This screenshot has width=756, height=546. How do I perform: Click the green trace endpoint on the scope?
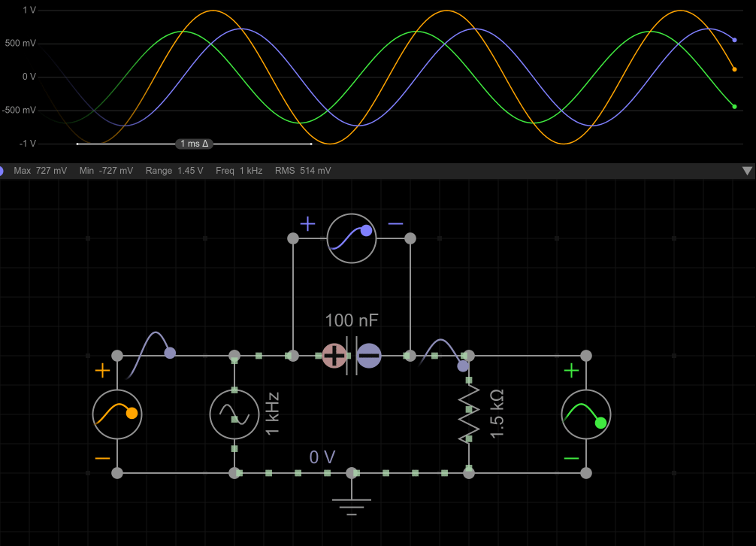point(734,107)
